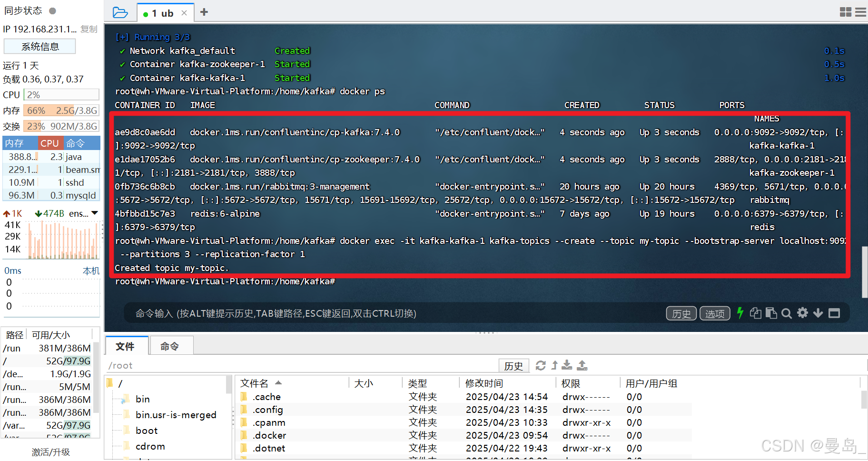868x461 pixels.
Task: Open path 历史 button in file panel
Action: click(x=513, y=366)
